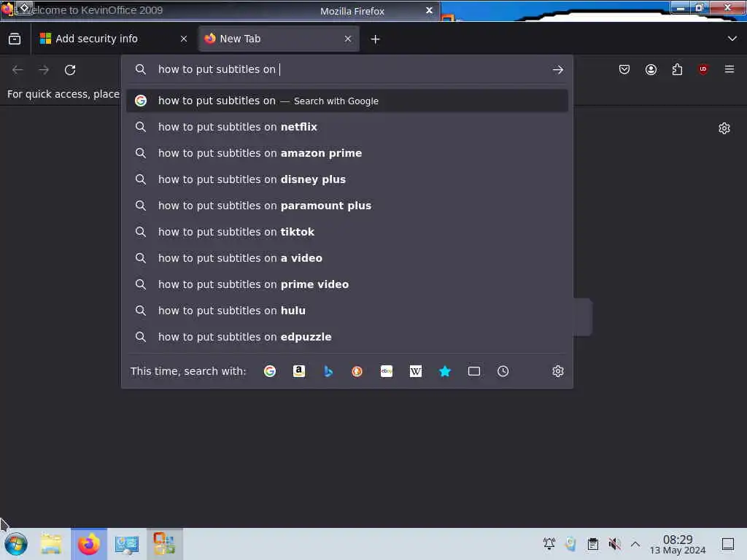Reload the current page
This screenshot has width=747, height=560.
tap(70, 70)
